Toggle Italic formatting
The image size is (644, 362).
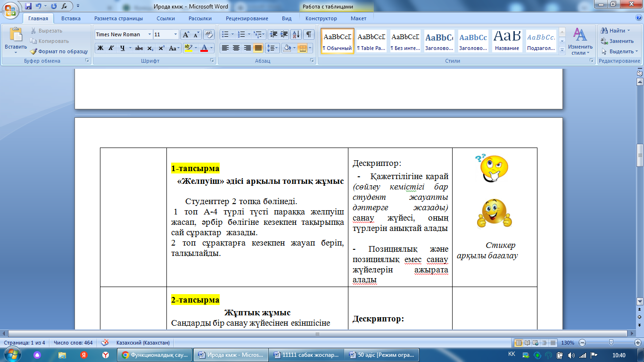tap(111, 48)
